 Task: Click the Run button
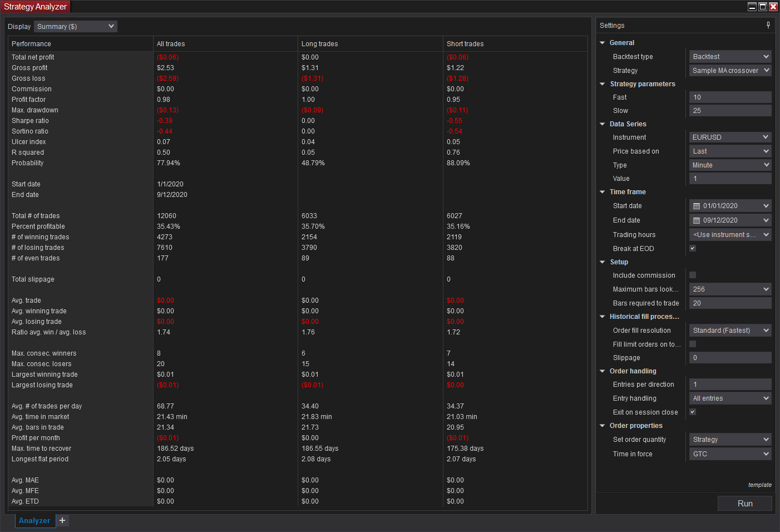(x=745, y=504)
